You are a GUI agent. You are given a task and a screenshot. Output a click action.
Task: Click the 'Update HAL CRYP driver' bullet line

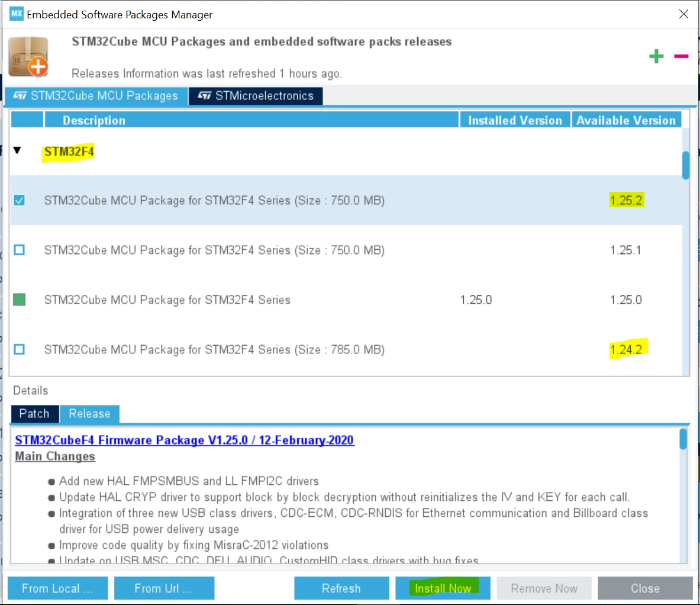(344, 497)
